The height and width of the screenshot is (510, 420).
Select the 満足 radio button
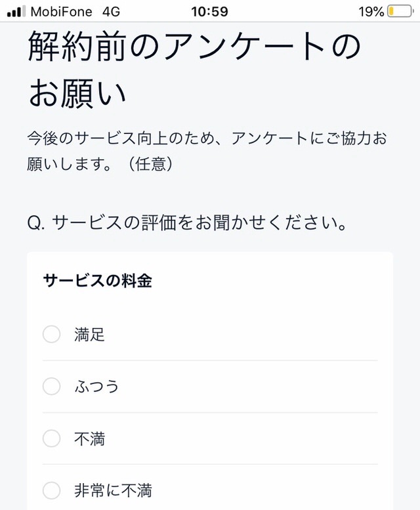[51, 334]
